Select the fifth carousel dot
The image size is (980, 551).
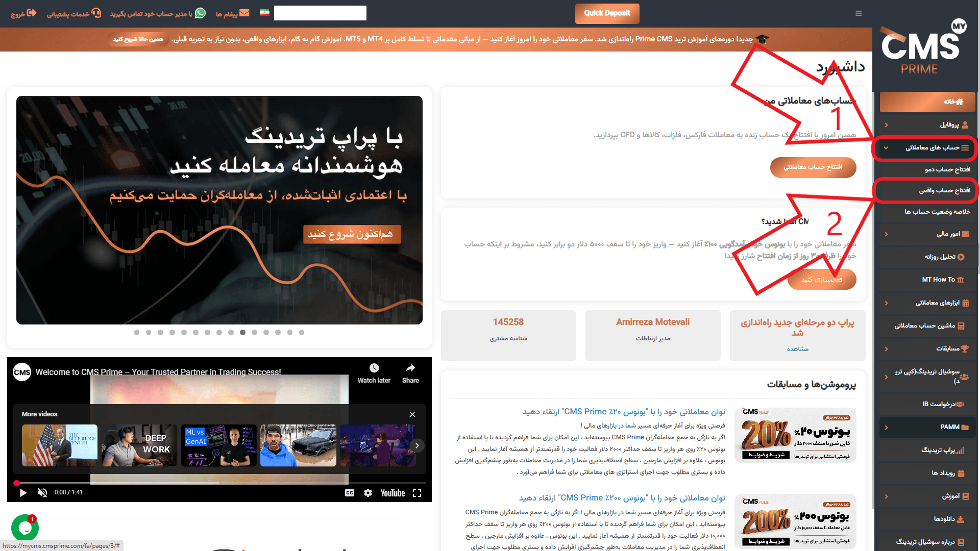184,333
